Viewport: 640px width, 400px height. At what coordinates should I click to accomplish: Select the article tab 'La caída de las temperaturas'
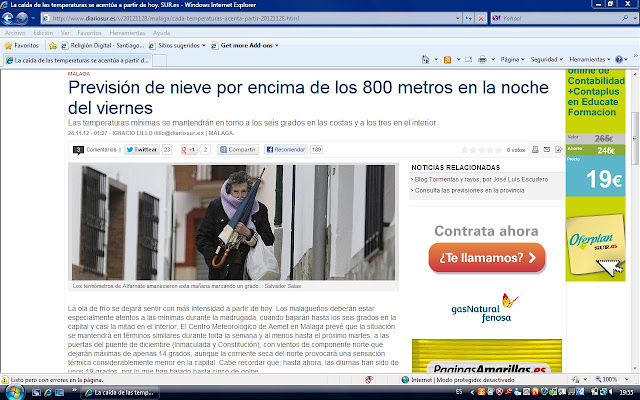point(78,60)
